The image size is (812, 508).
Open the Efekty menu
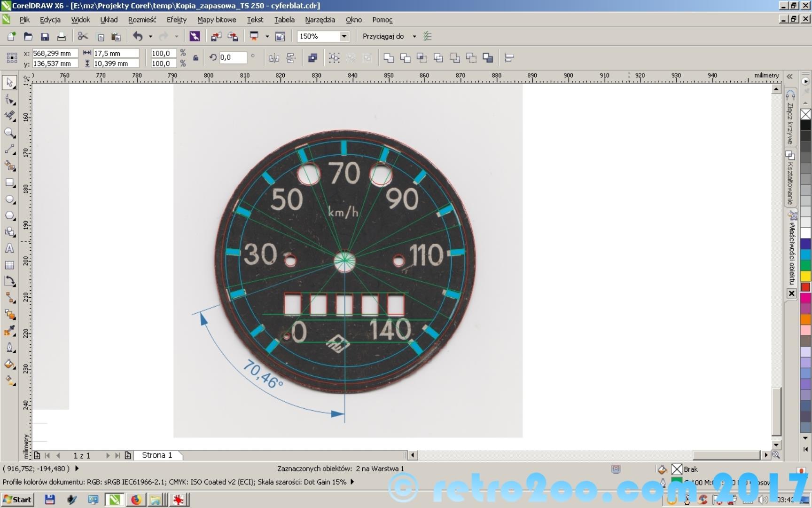point(176,20)
